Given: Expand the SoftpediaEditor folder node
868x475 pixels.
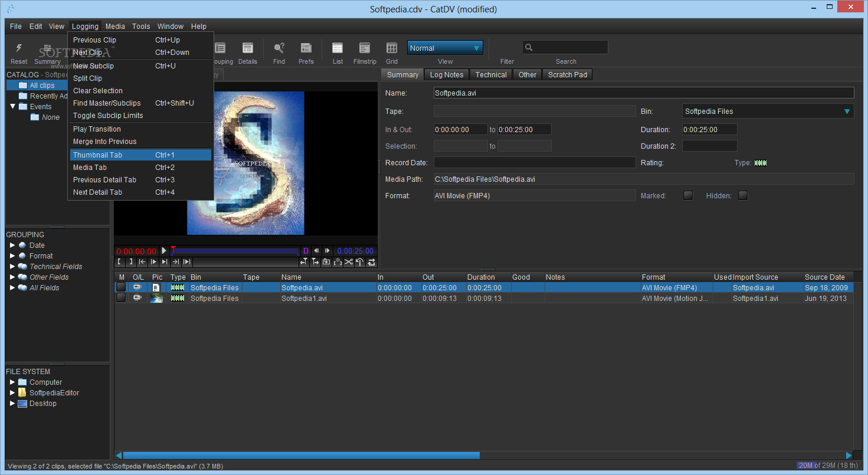Looking at the screenshot, I should [13, 393].
